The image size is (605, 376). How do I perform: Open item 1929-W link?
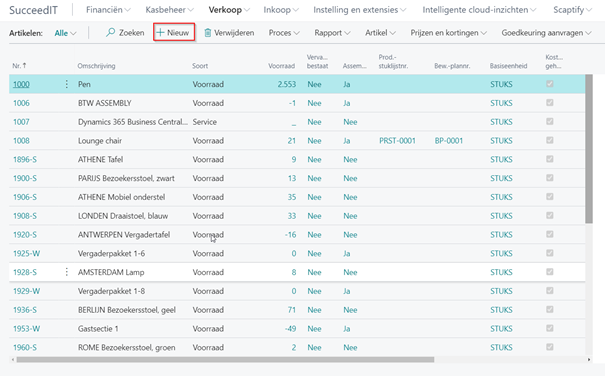(x=27, y=291)
